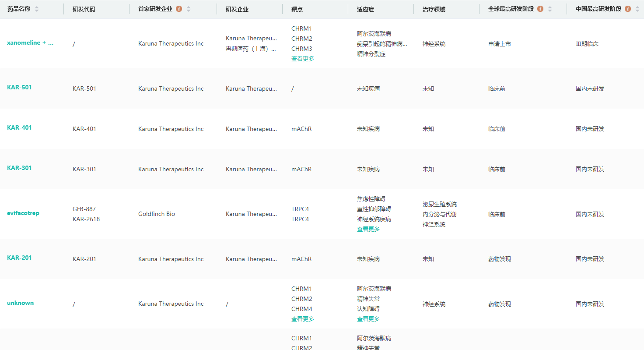Click the info icon beside 首家研发企业
Screen dimensions: 644x350
(179, 9)
